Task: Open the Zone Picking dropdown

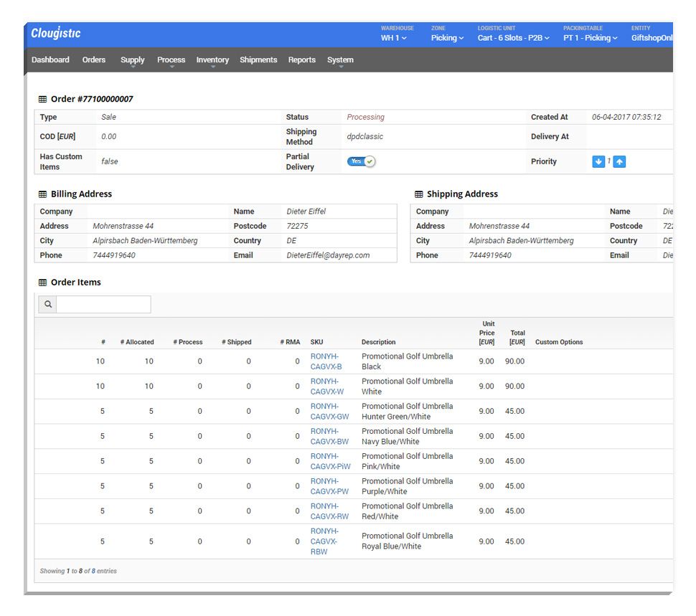Action: (x=447, y=37)
